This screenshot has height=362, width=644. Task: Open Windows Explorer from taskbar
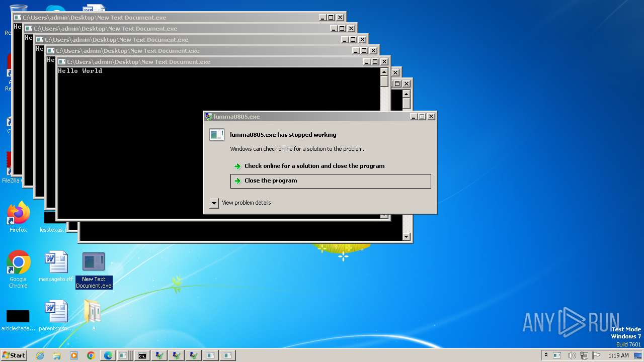coord(57,355)
